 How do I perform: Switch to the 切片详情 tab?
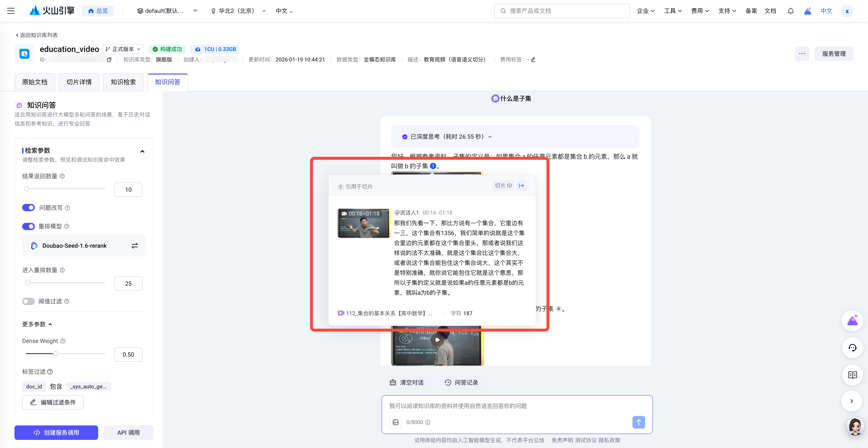(79, 82)
